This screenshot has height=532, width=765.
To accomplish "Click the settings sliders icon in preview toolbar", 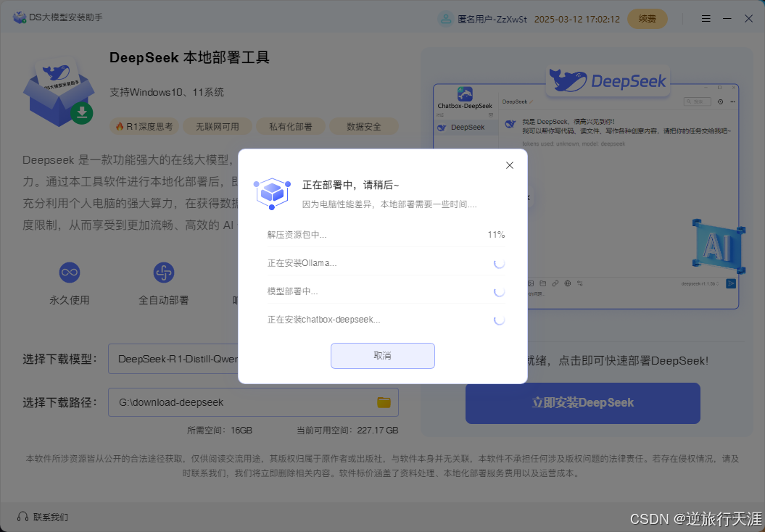I will 579,283.
